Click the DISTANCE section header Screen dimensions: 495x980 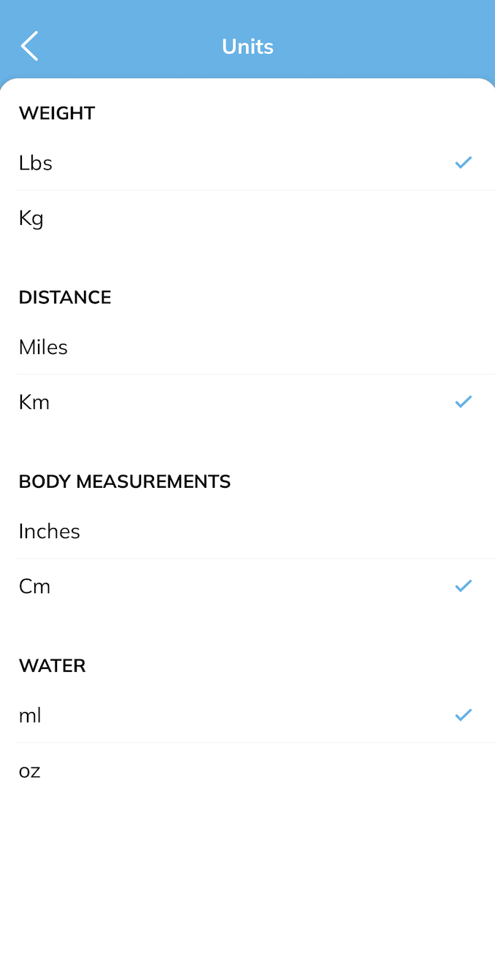pos(65,297)
